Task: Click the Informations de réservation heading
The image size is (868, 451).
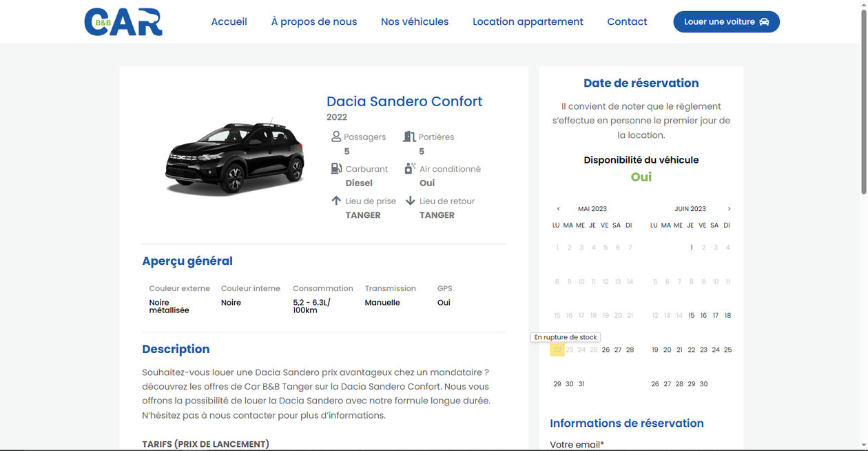Action: [x=627, y=423]
